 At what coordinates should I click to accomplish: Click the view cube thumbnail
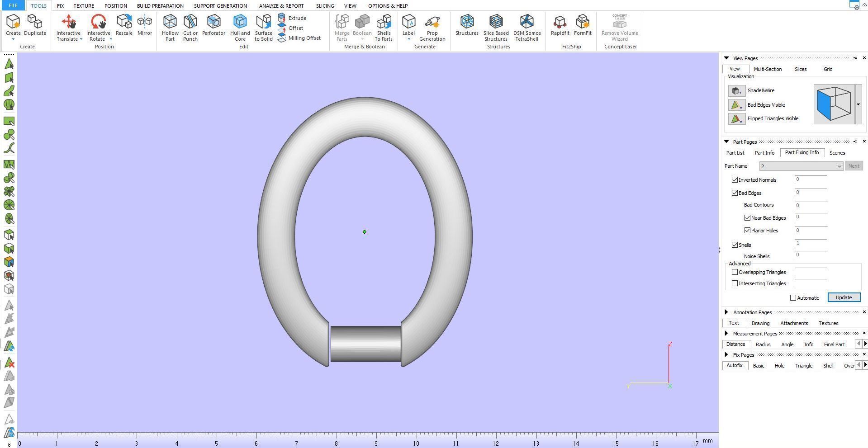coord(834,104)
